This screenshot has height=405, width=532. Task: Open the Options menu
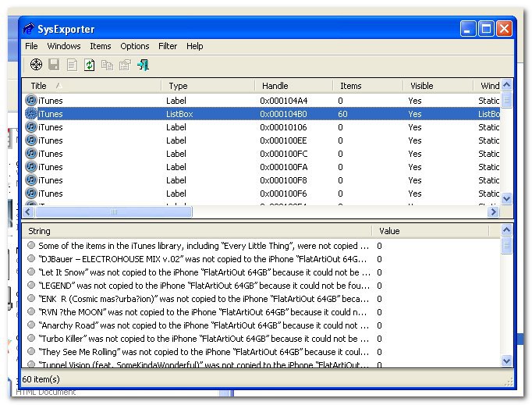tap(135, 46)
